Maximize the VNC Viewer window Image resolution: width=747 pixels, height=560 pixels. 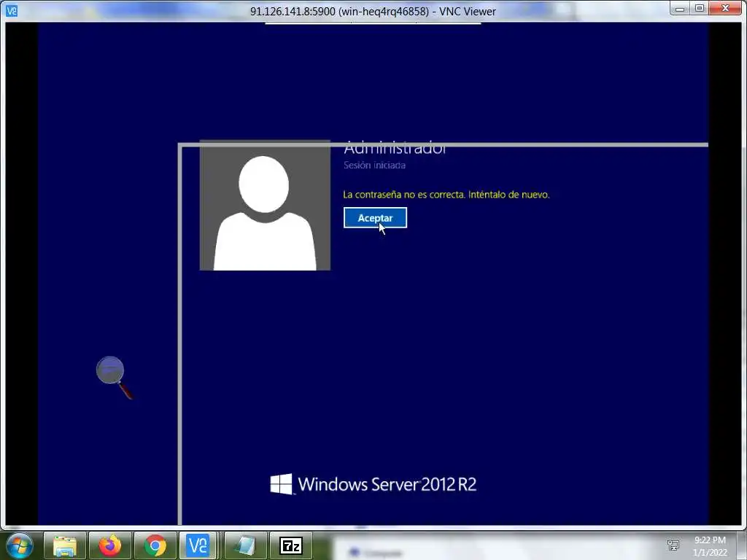(700, 9)
